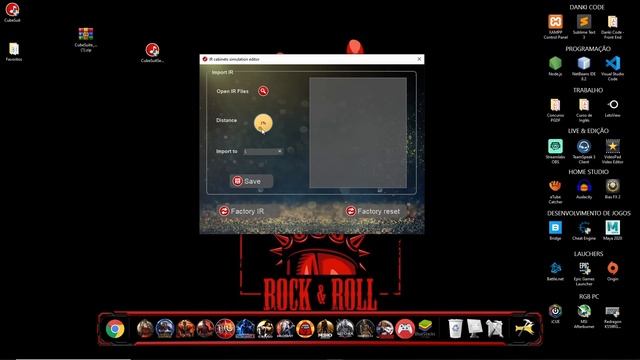The width and height of the screenshot is (640, 360).
Task: Open aTube Catcher shortcut
Action: [555, 191]
